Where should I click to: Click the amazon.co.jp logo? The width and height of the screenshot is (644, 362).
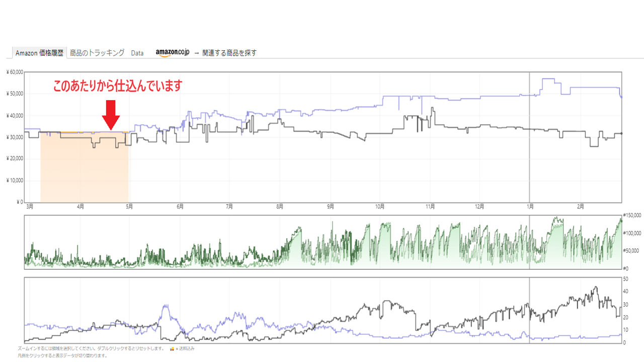(x=172, y=53)
